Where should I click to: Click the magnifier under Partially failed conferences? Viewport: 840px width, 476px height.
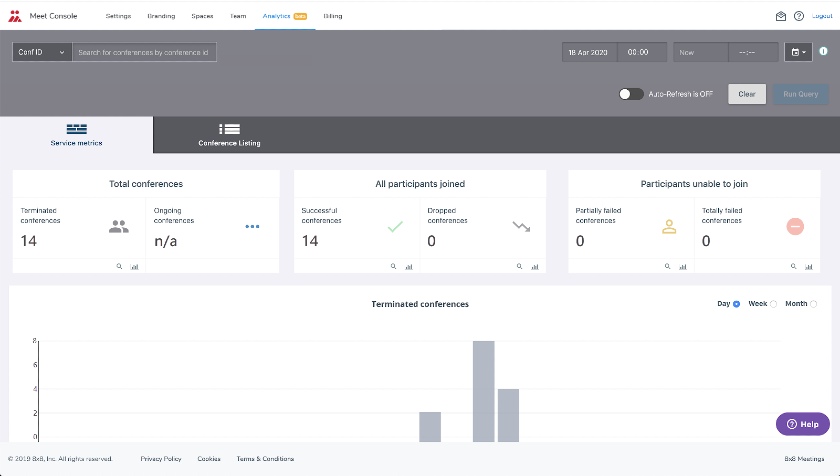click(x=668, y=266)
